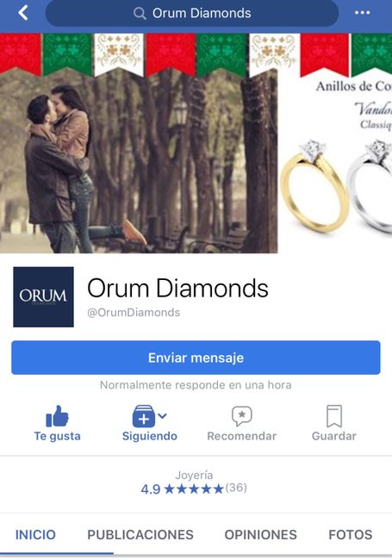This screenshot has width=392, height=560.
Task: Go to the FOTOS tab
Action: pos(351,535)
